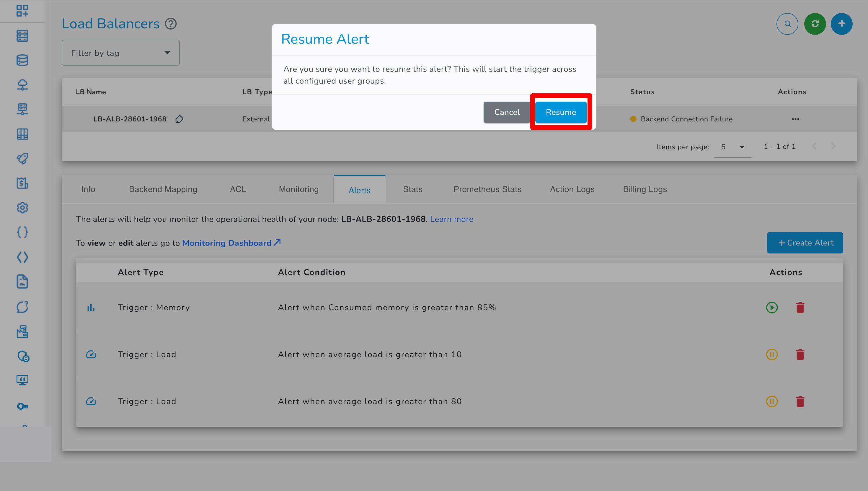Image resolution: width=868 pixels, height=491 pixels.
Task: Open the three-dots actions menu for LB-ALB-28601-1968
Action: coord(796,119)
